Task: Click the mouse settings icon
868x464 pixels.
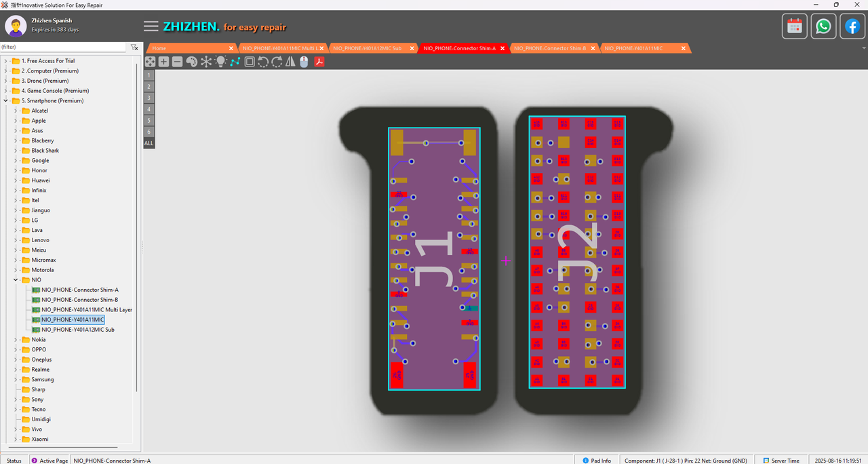Action: (304, 62)
